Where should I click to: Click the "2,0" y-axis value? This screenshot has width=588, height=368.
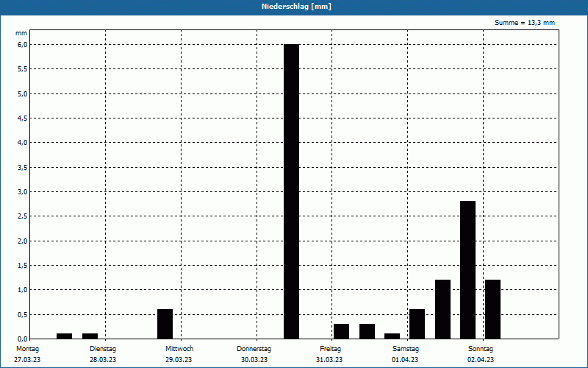pyautogui.click(x=23, y=241)
